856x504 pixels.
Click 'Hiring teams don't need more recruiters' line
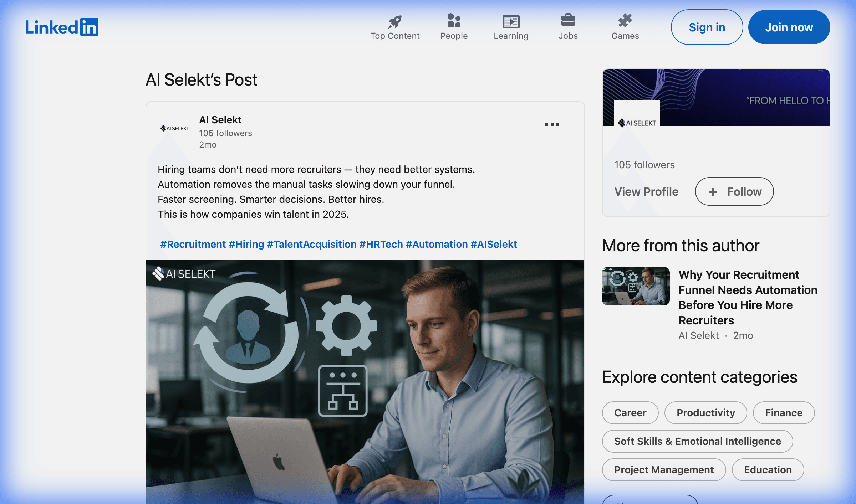316,169
